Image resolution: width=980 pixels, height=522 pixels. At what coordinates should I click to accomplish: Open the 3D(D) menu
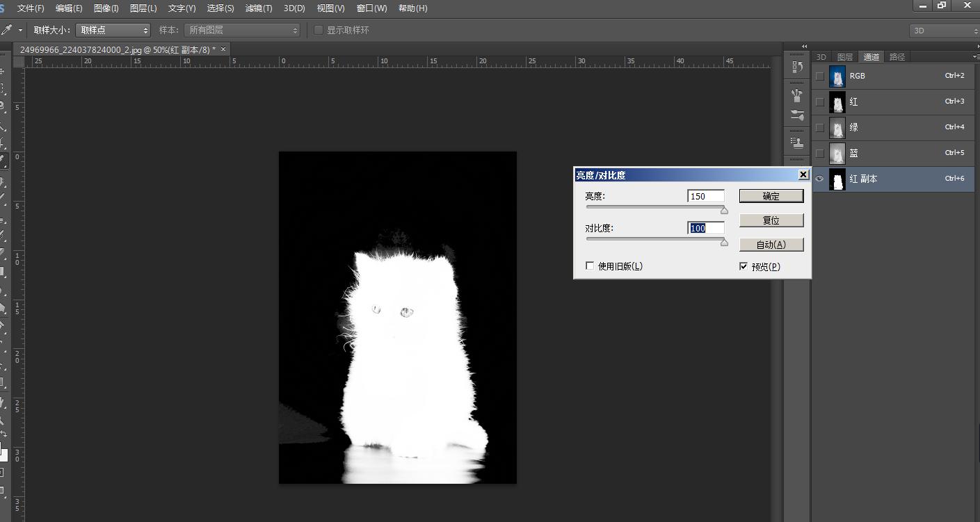294,8
